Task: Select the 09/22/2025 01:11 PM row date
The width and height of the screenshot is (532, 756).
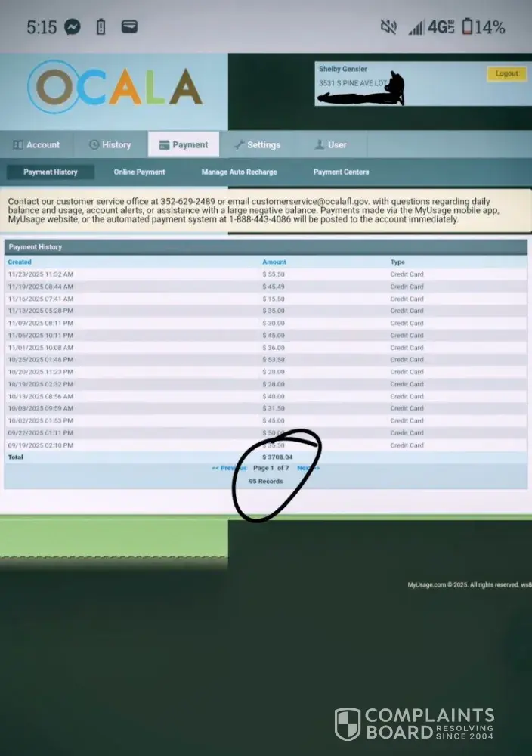Action: (x=41, y=433)
